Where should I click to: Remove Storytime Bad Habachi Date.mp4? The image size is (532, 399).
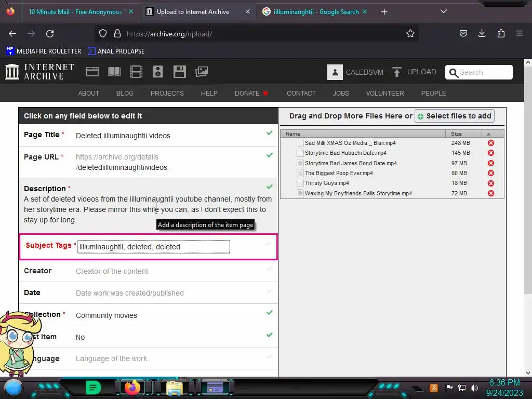click(x=490, y=153)
